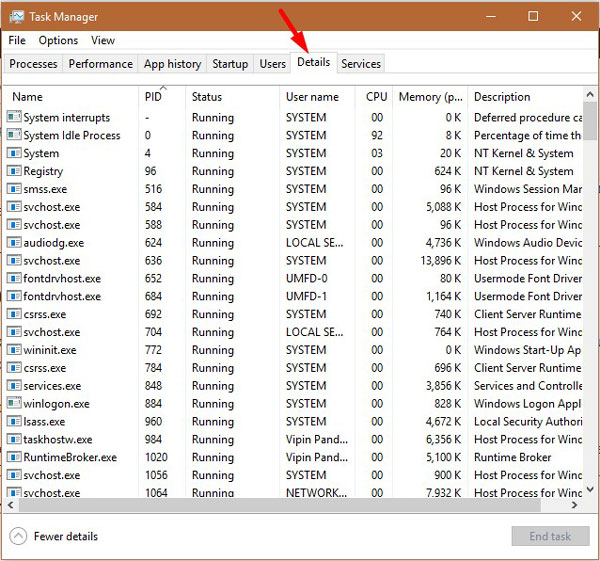The width and height of the screenshot is (600, 561).
Task: Sort by the CPU column header
Action: [373, 97]
